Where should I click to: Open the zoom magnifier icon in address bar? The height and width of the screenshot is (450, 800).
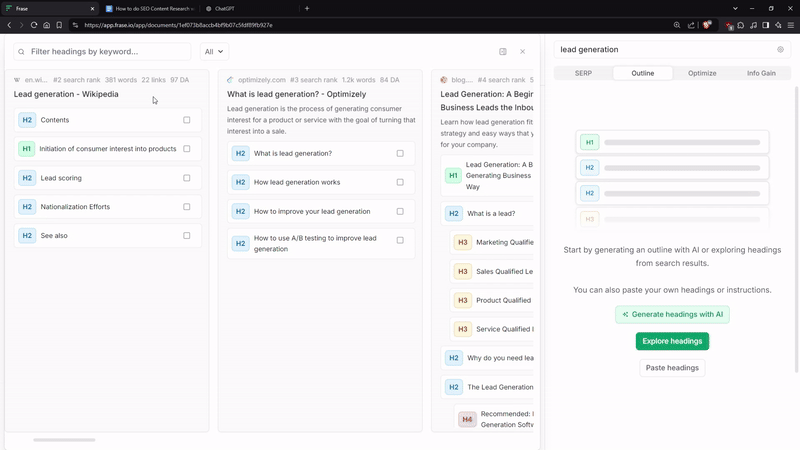click(x=677, y=25)
